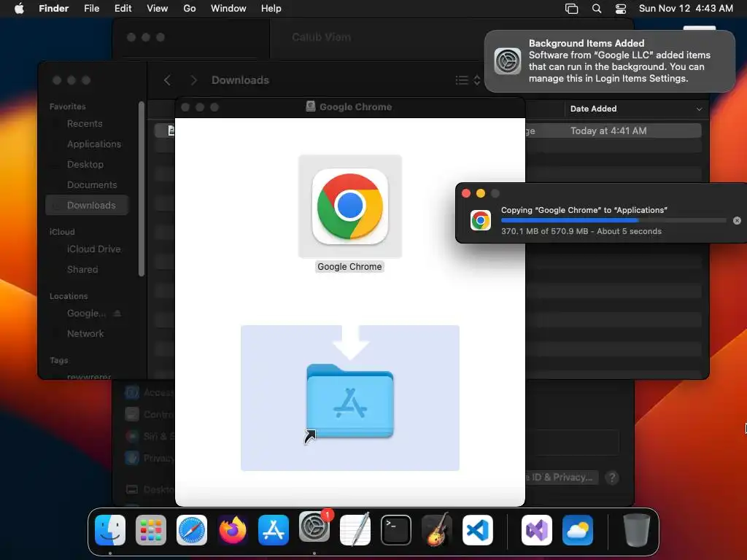Open Visual Studio Code from the Dock

[478, 530]
